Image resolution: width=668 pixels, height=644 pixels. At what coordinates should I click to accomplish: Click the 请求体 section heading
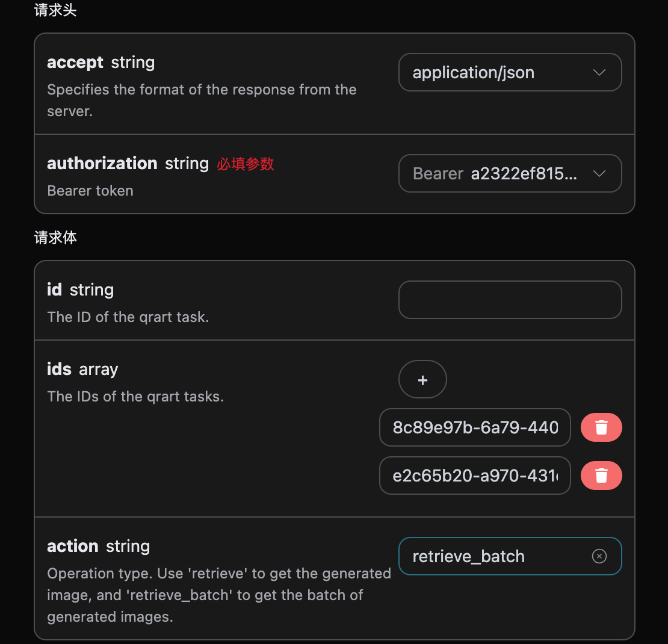[x=55, y=238]
